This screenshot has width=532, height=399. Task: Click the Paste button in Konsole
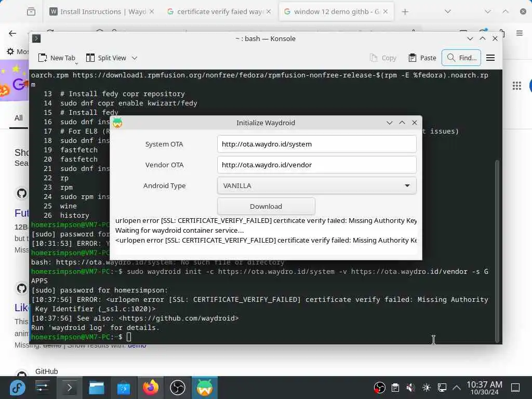(x=422, y=58)
